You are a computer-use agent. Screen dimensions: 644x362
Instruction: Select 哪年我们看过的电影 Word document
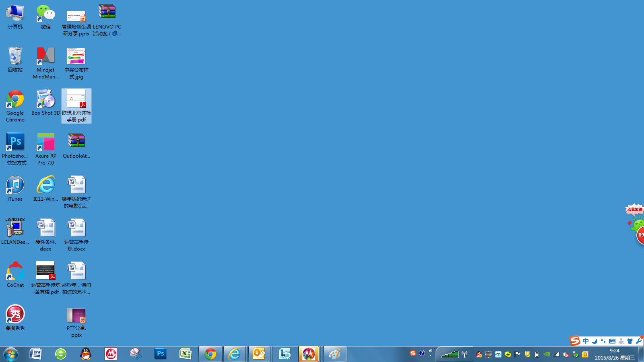pos(76,192)
